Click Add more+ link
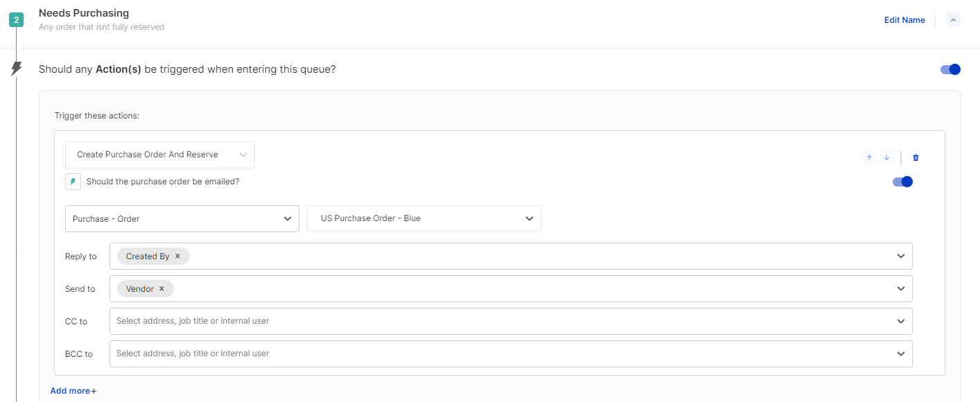Screen dimensions: 980x402 73,391
